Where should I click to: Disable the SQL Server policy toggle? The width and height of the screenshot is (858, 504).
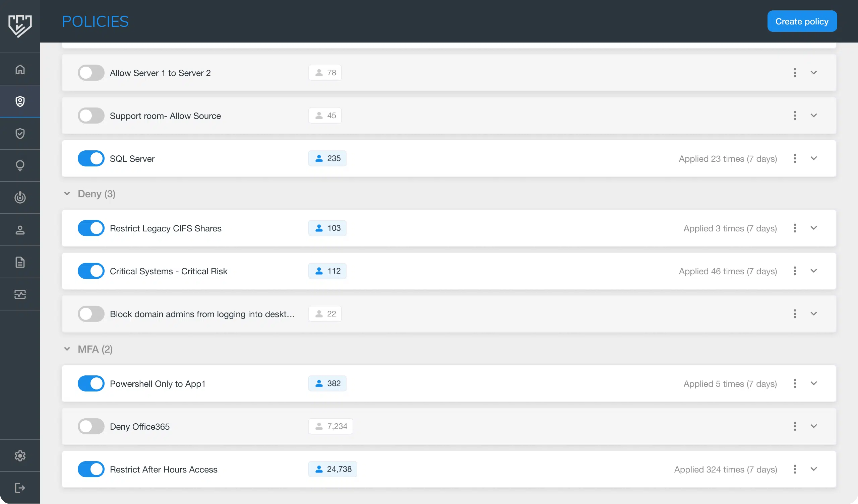[91, 159]
